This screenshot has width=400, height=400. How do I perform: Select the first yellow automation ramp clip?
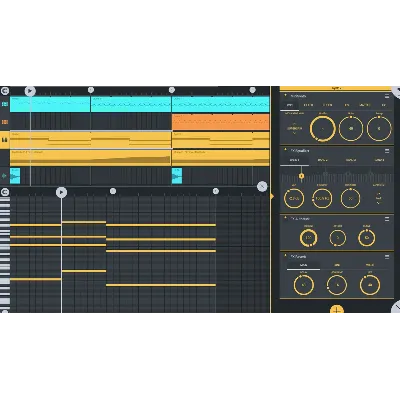point(90,158)
